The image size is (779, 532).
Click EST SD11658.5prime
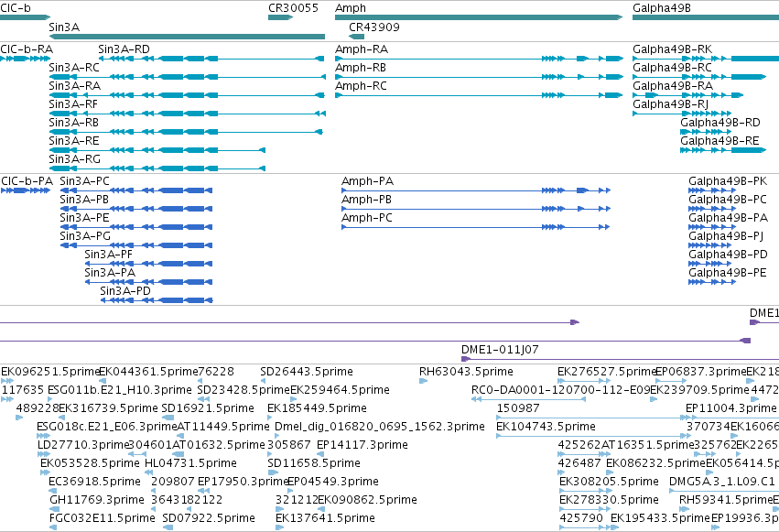click(274, 472)
